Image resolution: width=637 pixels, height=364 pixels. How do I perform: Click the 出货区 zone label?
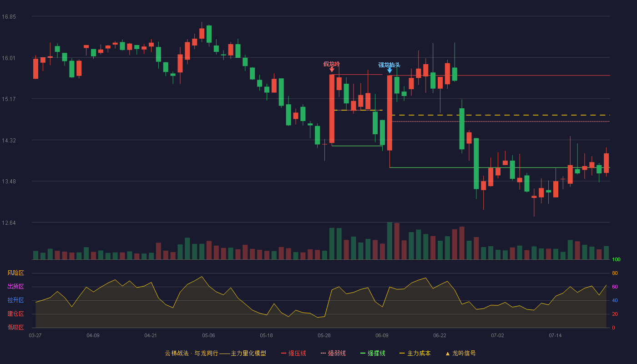[x=15, y=287]
